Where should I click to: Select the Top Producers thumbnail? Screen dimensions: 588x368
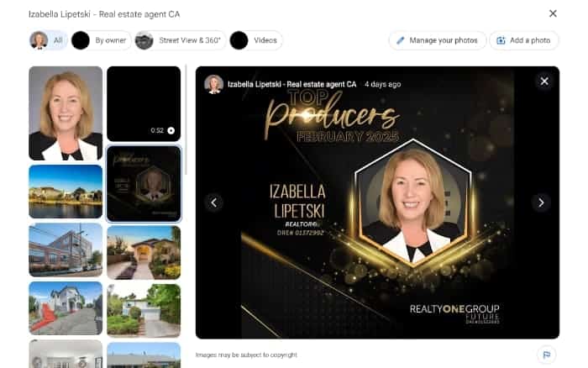point(144,183)
